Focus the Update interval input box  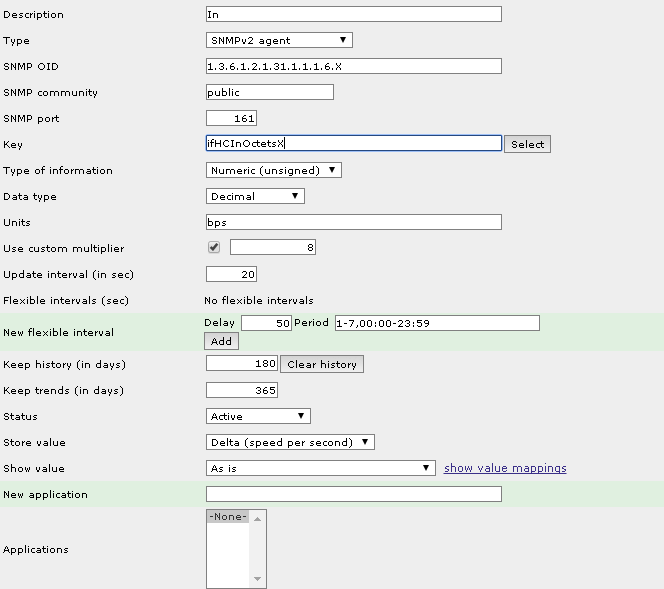231,275
